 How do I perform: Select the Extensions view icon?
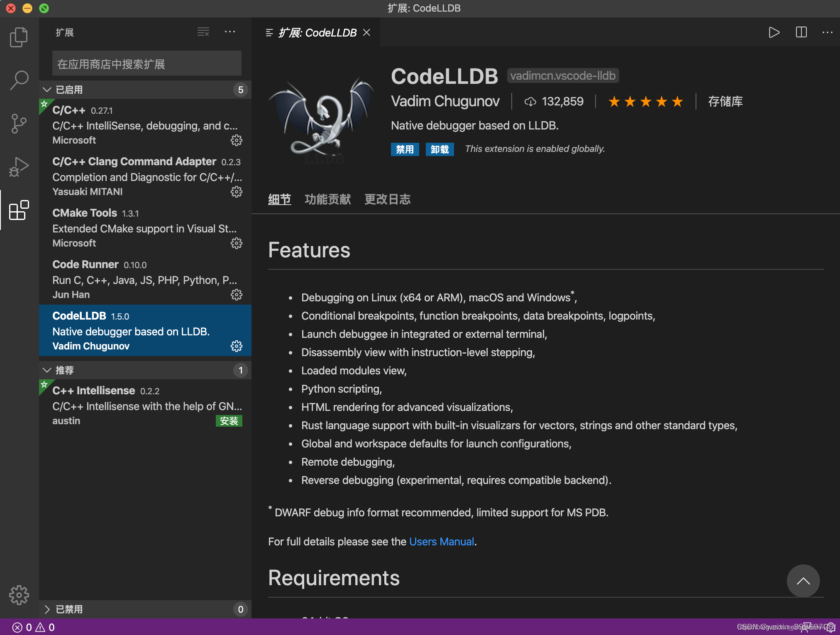19,210
